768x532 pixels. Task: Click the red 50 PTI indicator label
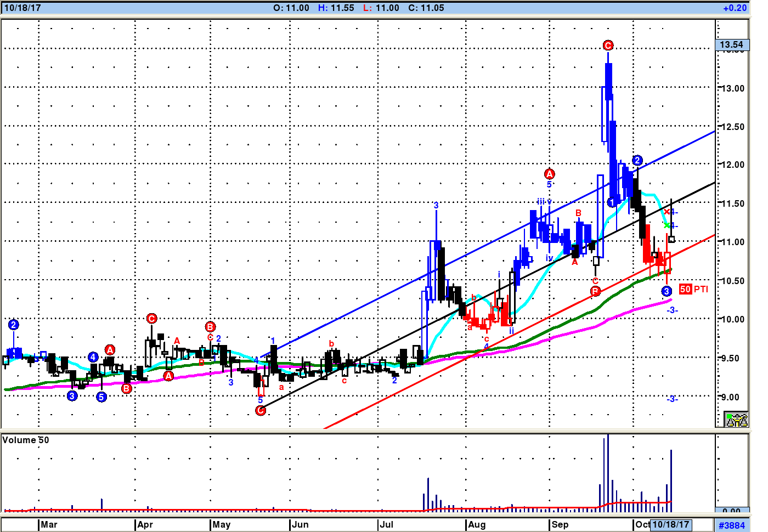click(x=693, y=289)
